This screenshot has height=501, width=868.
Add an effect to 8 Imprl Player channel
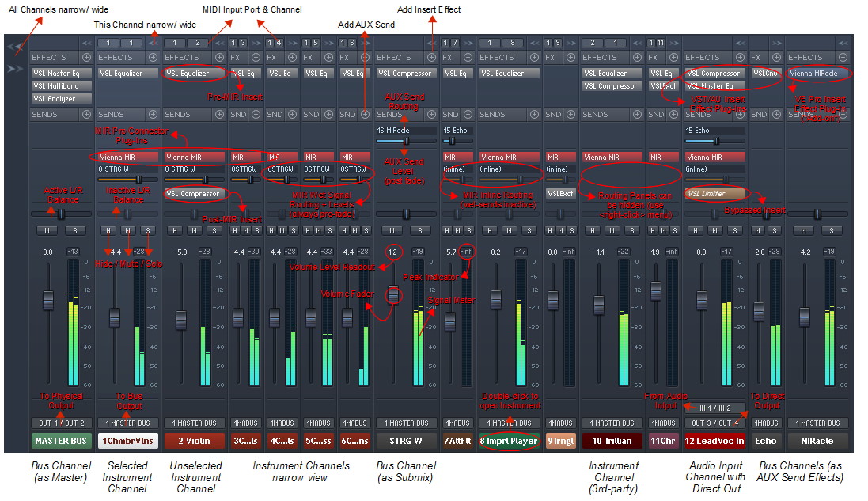[x=534, y=57]
